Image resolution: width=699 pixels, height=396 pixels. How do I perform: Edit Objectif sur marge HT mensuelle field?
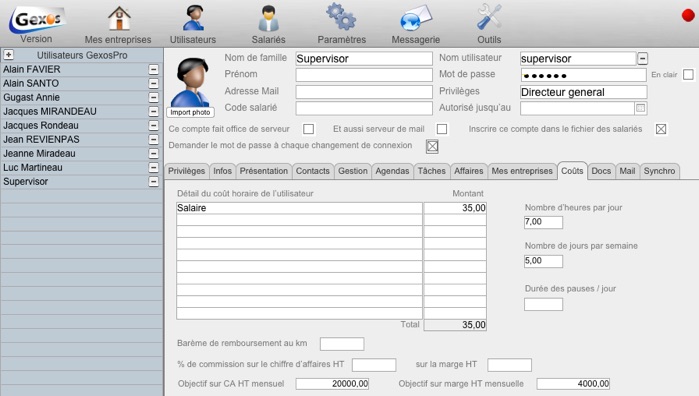(573, 384)
